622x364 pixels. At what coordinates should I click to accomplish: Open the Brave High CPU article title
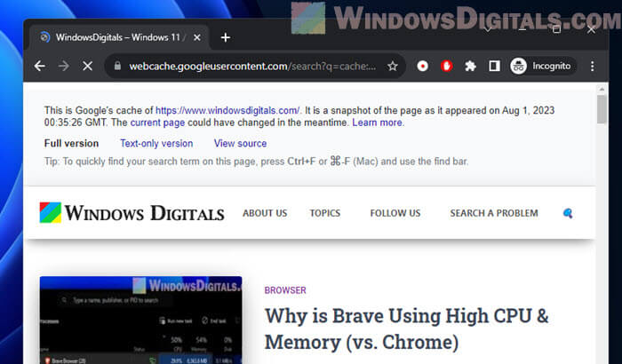point(407,329)
